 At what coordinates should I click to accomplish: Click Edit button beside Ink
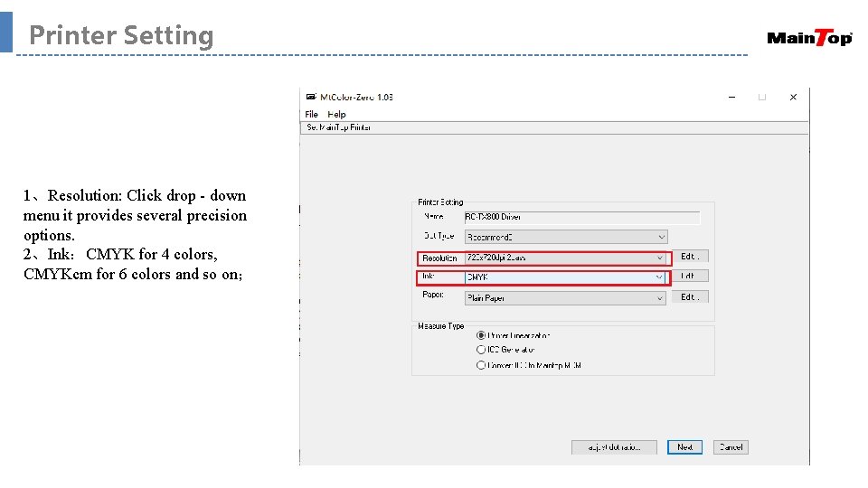tap(690, 277)
